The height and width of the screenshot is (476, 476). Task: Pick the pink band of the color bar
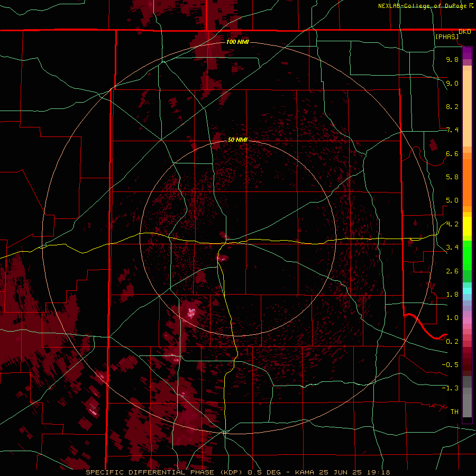[467, 321]
